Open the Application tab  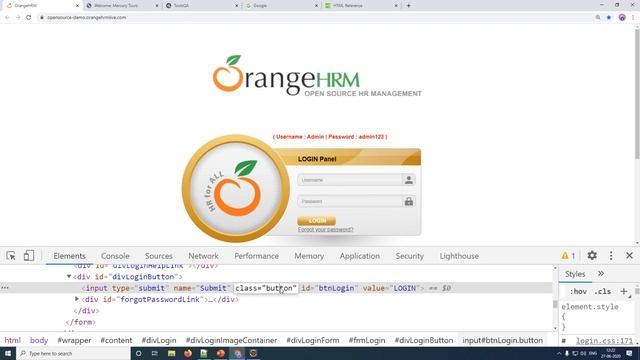click(360, 256)
